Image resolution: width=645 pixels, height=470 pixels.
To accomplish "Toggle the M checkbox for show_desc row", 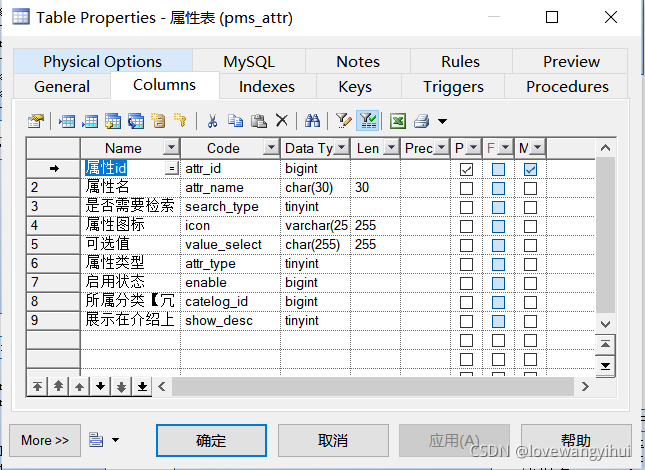I will tap(530, 321).
